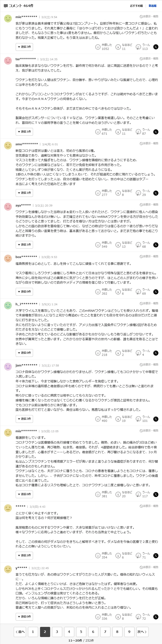Screen dimensions: 162x644
Task: Click 共感した smiley icon on mie's comment
Action: tap(98, 47)
